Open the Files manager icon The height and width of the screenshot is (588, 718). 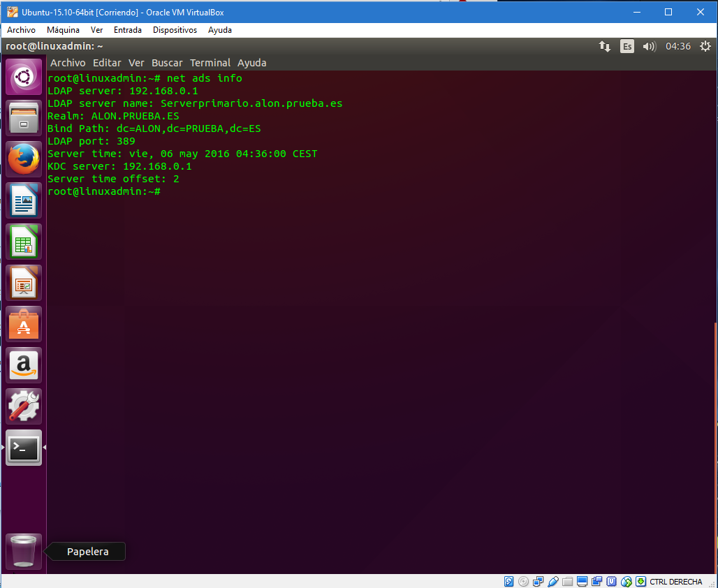click(x=24, y=118)
